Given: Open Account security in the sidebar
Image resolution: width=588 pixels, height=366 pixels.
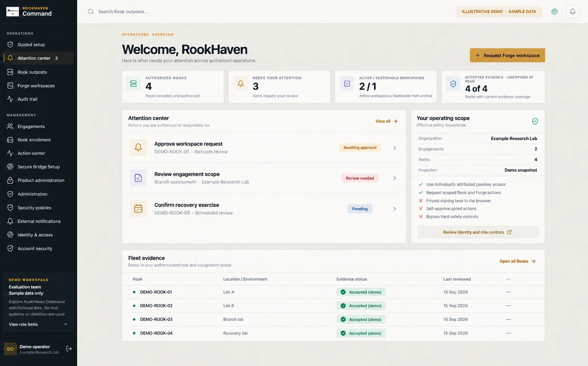Looking at the screenshot, I should coord(38,249).
